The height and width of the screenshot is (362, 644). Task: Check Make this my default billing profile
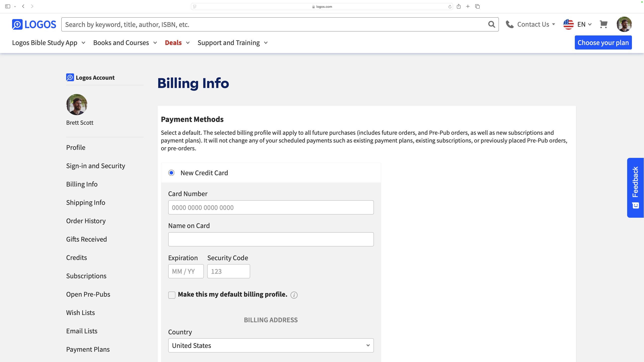click(x=172, y=295)
